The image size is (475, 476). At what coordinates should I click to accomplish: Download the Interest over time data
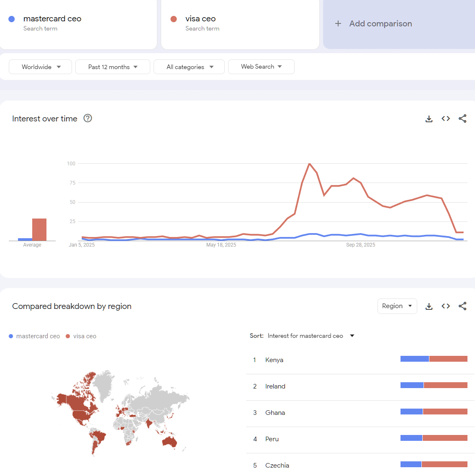click(x=429, y=119)
